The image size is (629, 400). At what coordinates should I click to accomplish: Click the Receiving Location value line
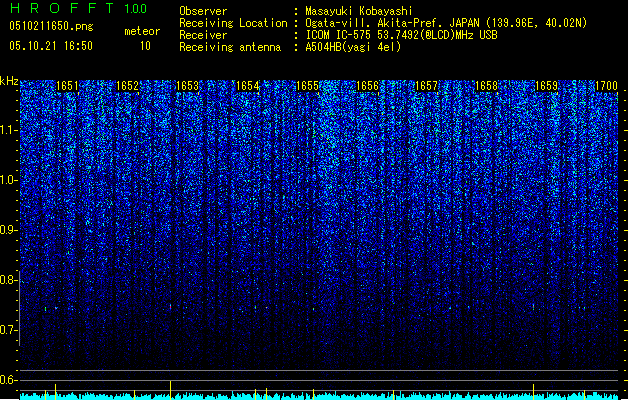(x=446, y=23)
